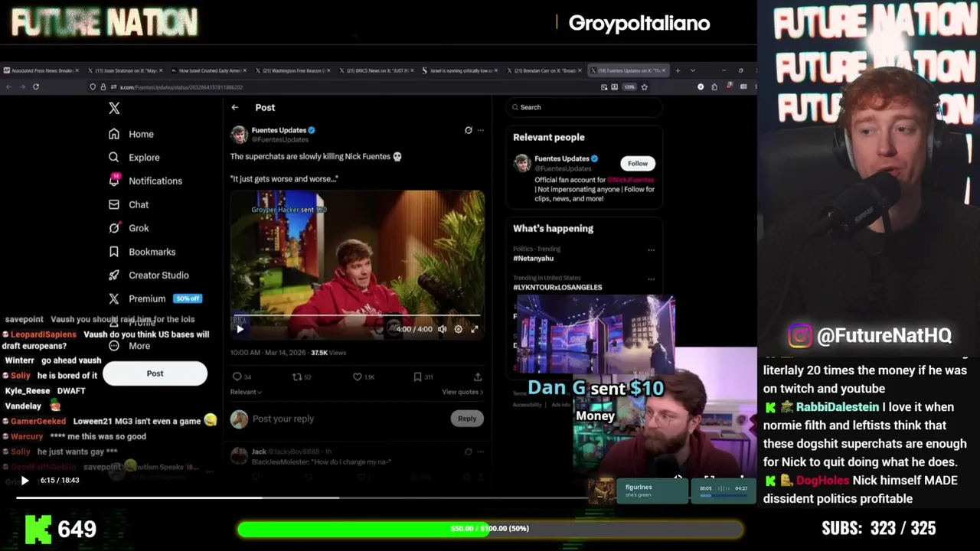Viewport: 980px width, 551px height.
Task: Click the Explore magnifier icon
Action: pyautogui.click(x=114, y=158)
